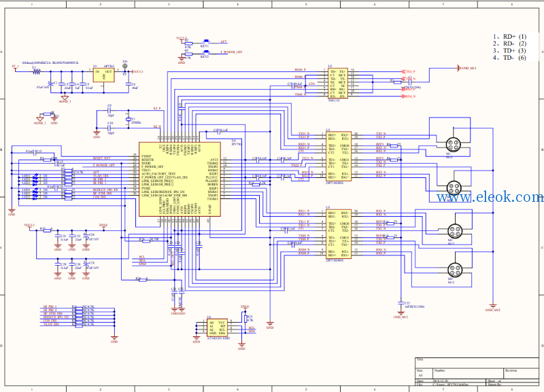The width and height of the screenshot is (544, 392).
Task: Click the '3、TD+ (3)' legend line
Action: pyautogui.click(x=509, y=50)
